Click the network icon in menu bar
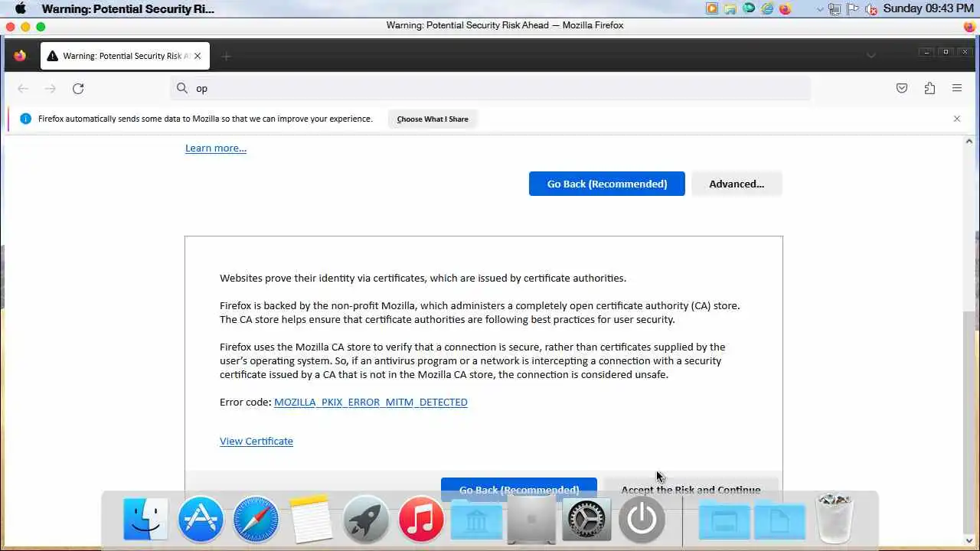 [835, 9]
